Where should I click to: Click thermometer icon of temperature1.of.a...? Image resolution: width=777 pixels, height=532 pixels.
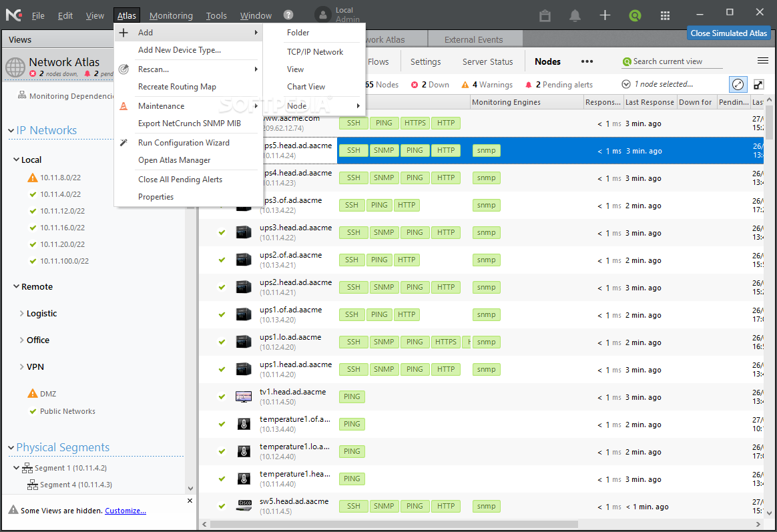[x=243, y=424]
